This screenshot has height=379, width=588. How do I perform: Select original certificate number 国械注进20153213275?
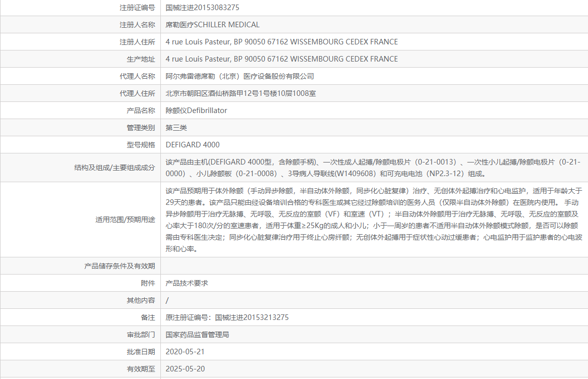pyautogui.click(x=227, y=317)
